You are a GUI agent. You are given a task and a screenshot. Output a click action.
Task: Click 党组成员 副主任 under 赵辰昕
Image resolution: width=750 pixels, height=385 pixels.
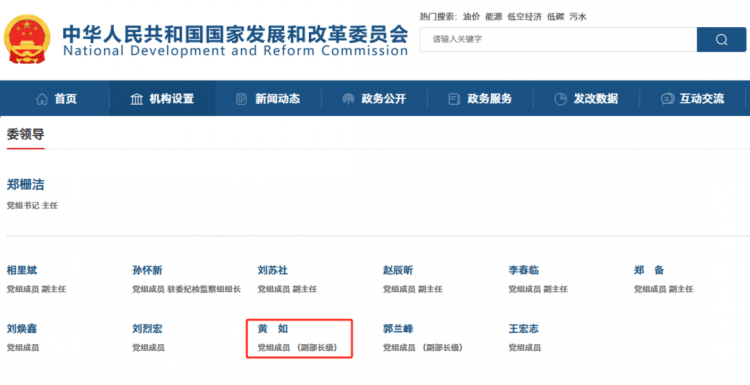(x=412, y=289)
